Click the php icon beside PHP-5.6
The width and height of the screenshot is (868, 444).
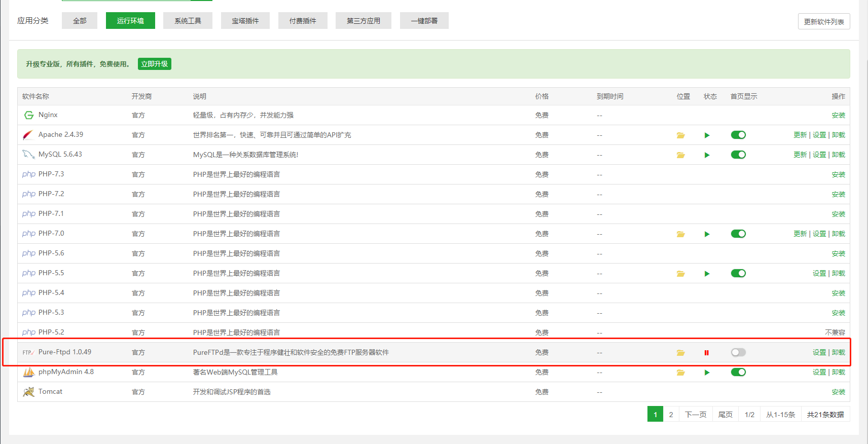(29, 253)
